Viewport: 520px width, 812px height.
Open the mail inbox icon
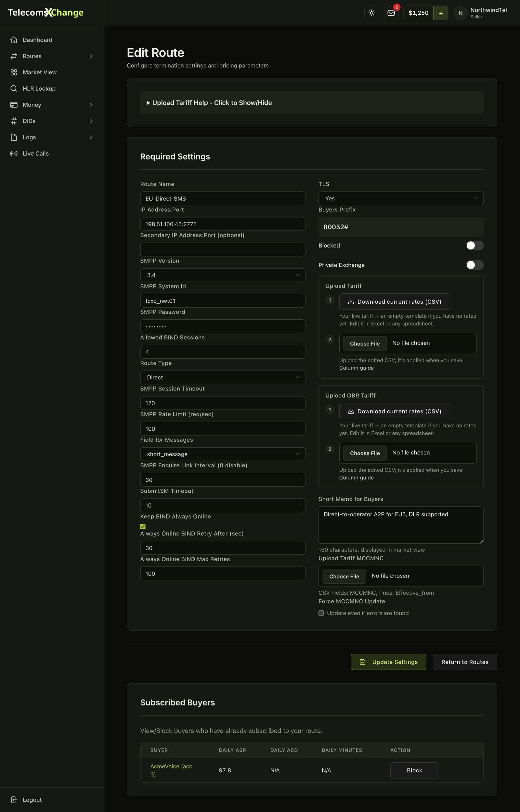(x=391, y=13)
